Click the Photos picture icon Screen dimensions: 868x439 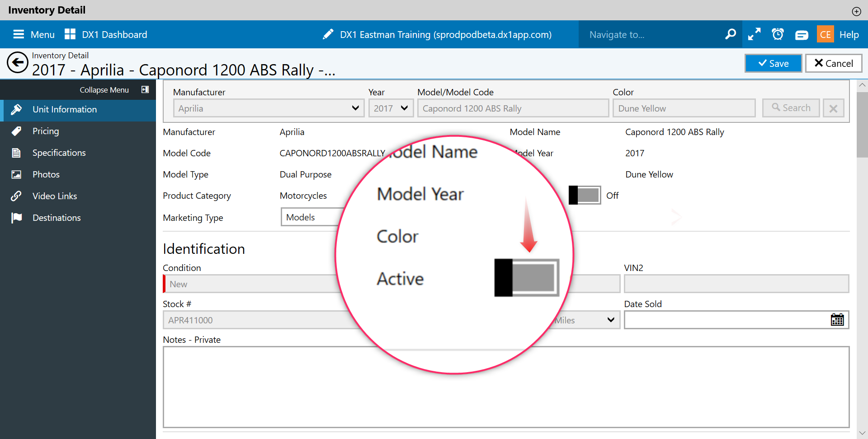click(16, 174)
